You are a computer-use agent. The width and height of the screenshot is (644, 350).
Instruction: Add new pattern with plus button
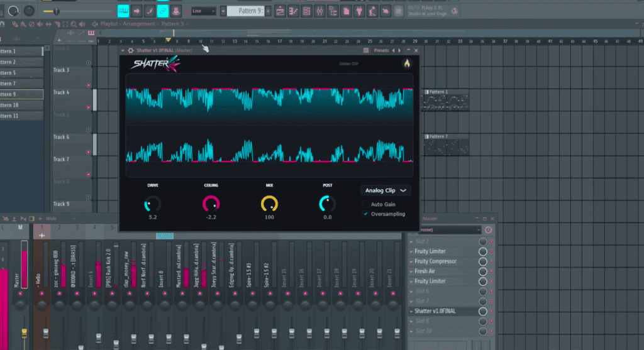(x=268, y=11)
